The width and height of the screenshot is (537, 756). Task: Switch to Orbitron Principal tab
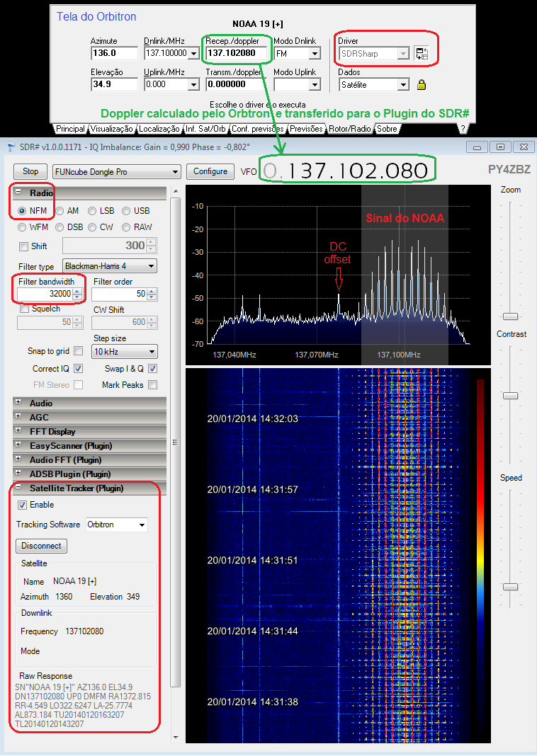pos(70,129)
